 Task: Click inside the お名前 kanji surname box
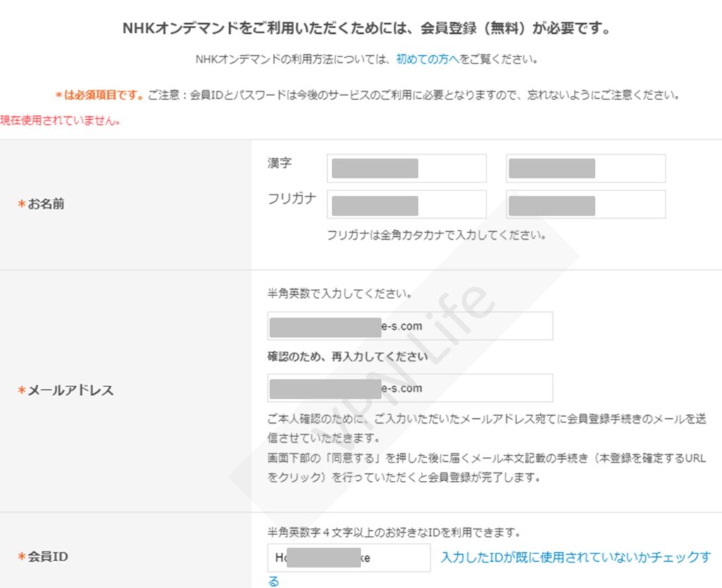pyautogui.click(x=406, y=168)
